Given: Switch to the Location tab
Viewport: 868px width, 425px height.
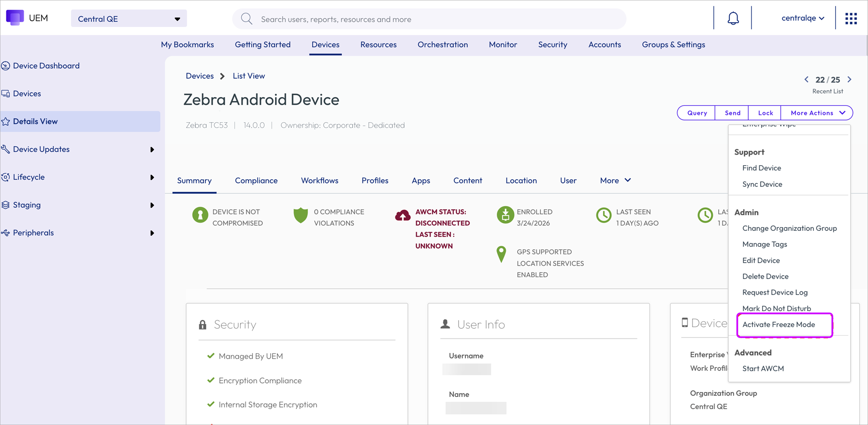Looking at the screenshot, I should coord(521,180).
